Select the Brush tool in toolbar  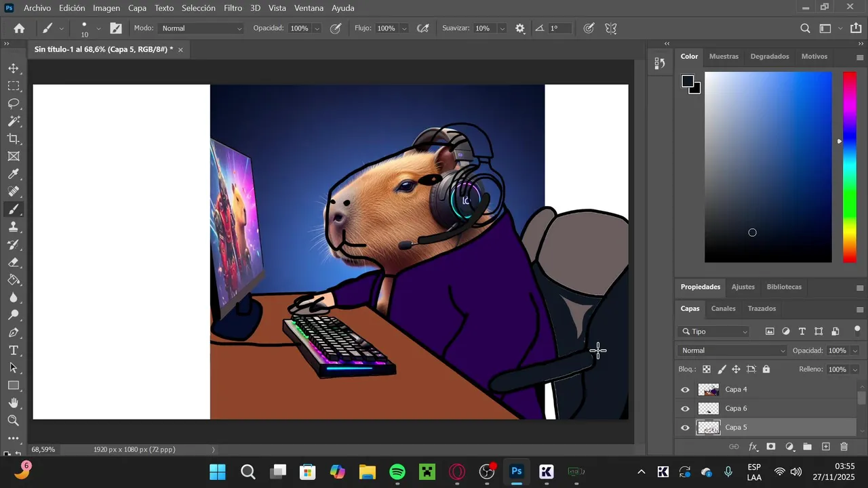[x=14, y=209]
